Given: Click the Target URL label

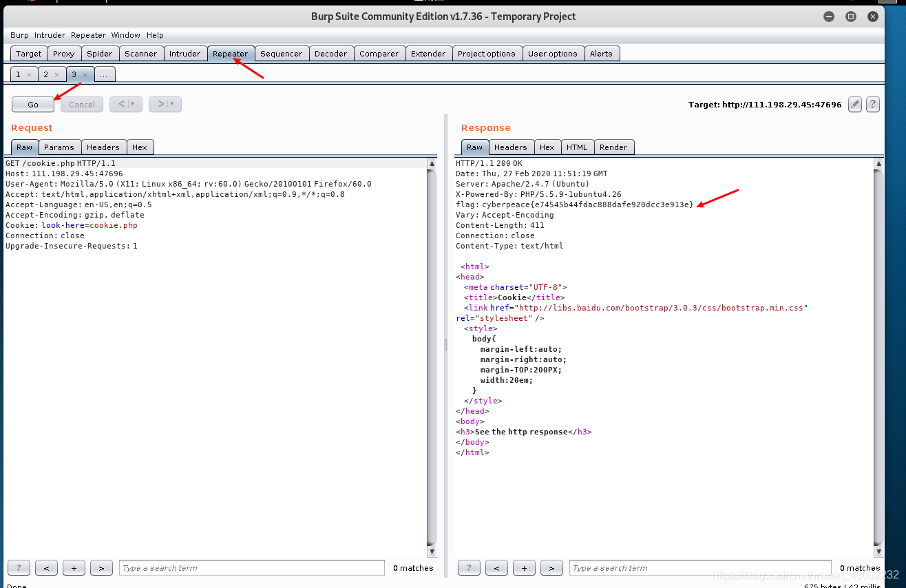Looking at the screenshot, I should point(765,105).
